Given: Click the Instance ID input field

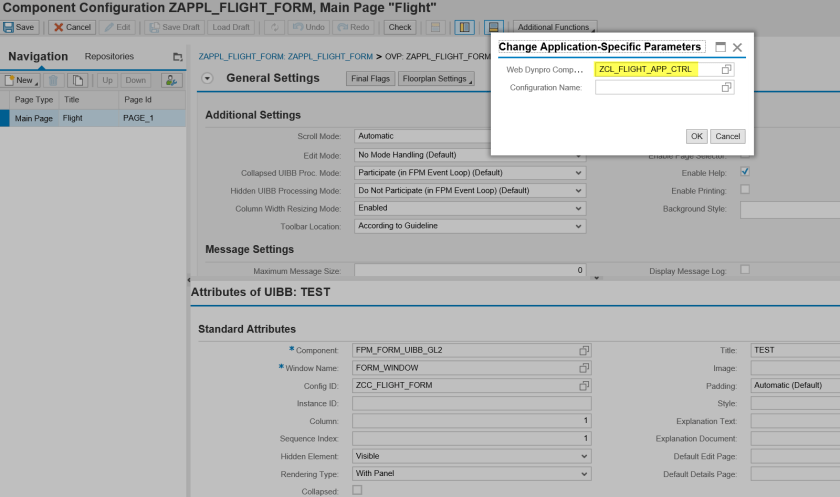Looking at the screenshot, I should [471, 403].
